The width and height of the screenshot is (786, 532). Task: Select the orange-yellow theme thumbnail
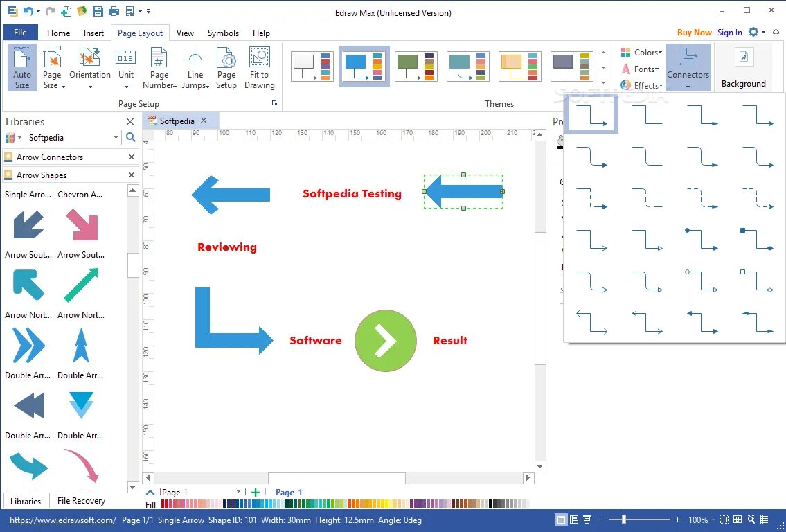520,66
